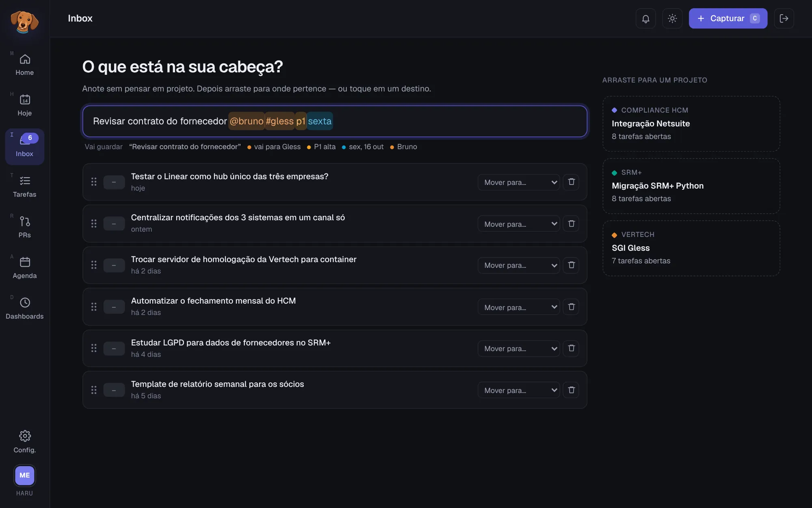Viewport: 812px width, 508px height.
Task: Open Config. settings gear
Action: click(25, 442)
